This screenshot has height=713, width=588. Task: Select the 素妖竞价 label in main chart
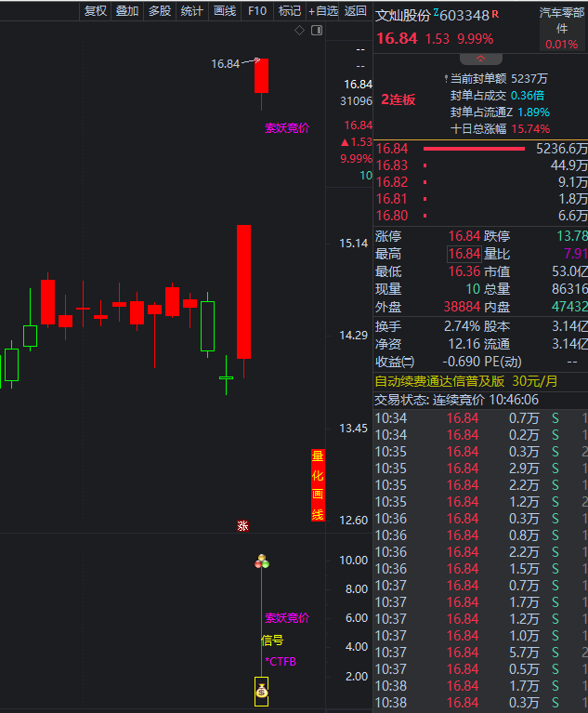[287, 128]
